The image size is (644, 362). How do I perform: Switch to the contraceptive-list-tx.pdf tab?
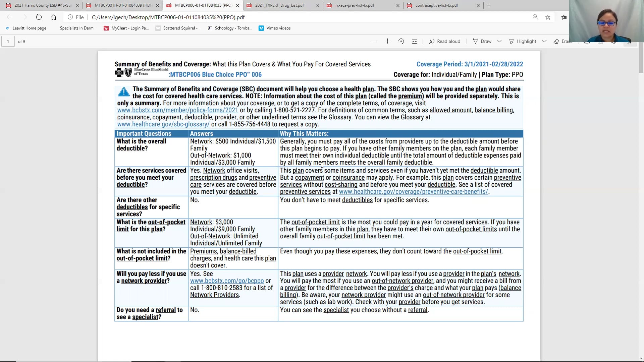(436, 5)
